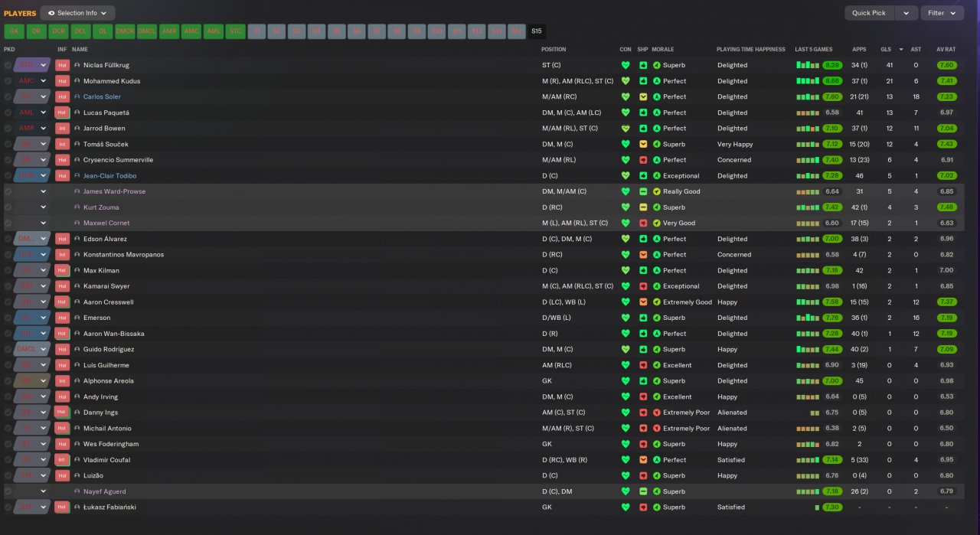Click Emerson's green sharpness icon
This screenshot has height=535, width=980.
coord(643,318)
